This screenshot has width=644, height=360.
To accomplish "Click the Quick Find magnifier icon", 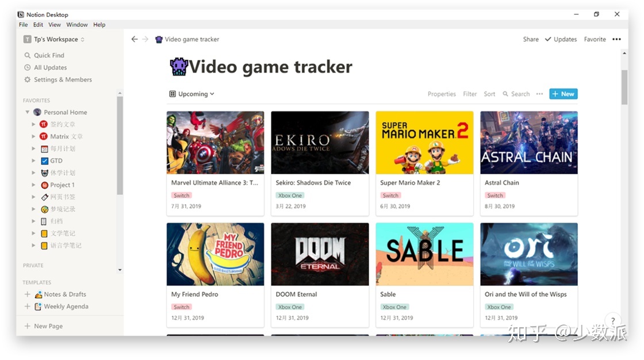I will pos(28,55).
